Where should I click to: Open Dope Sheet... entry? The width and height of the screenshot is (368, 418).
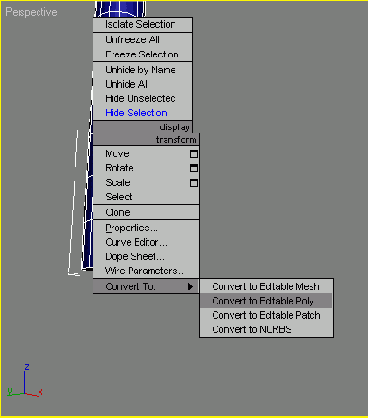(x=146, y=256)
